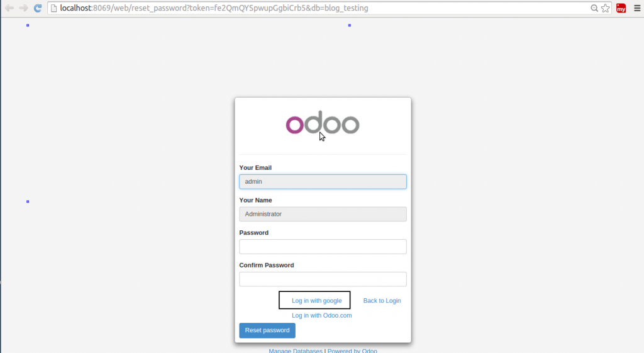Open the red 'my' extension icon
Screen dimensions: 644x353
(621, 8)
